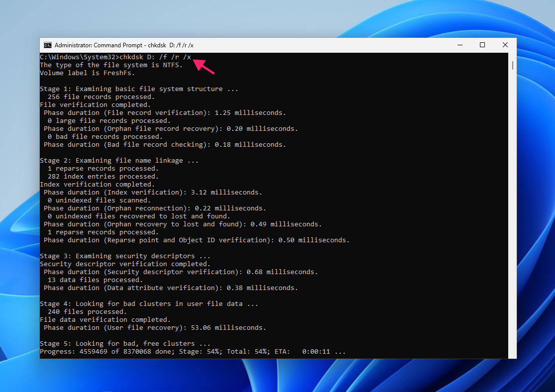Click 'Orphan reconnection: 0.22 milliseconds' line
This screenshot has height=392, width=555.
[155, 208]
